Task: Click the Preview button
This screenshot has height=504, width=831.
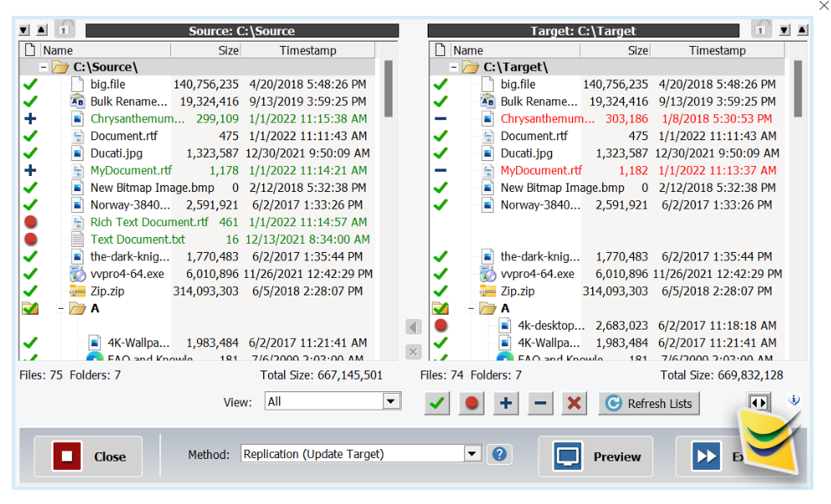Action: [595, 456]
